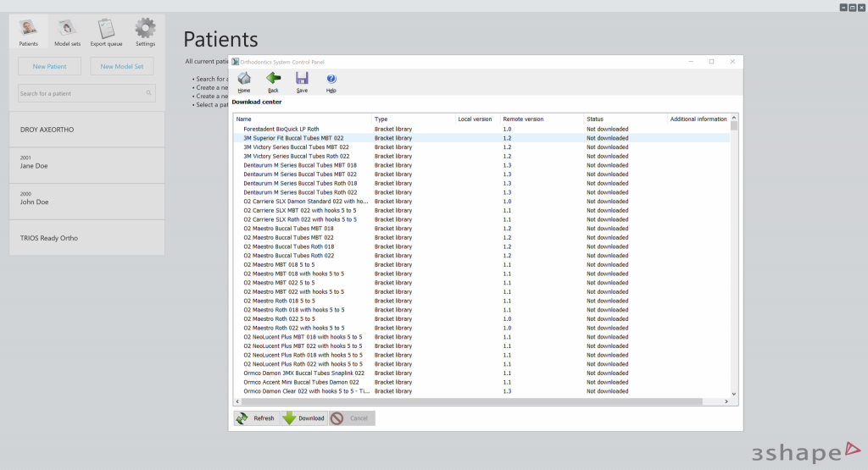Click the Refresh button
This screenshot has width=868, height=470.
255,418
